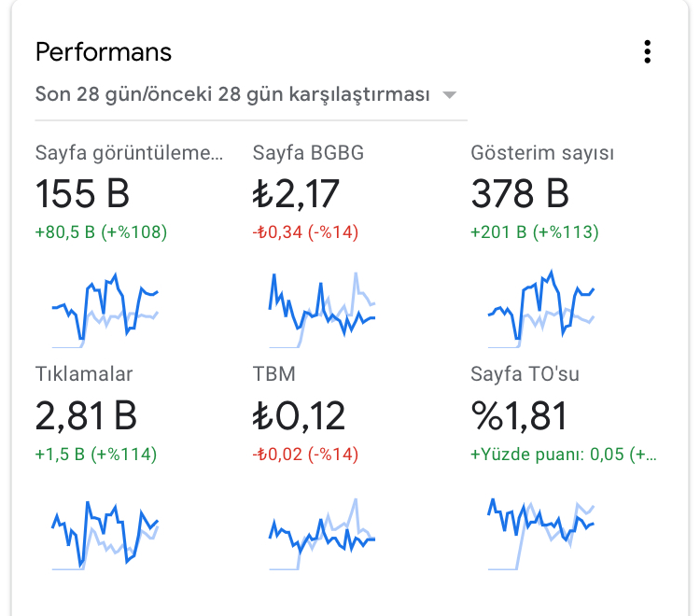The height and width of the screenshot is (616, 700).
Task: Open the Sayfa BGBG sparkline chart
Action: 322,310
